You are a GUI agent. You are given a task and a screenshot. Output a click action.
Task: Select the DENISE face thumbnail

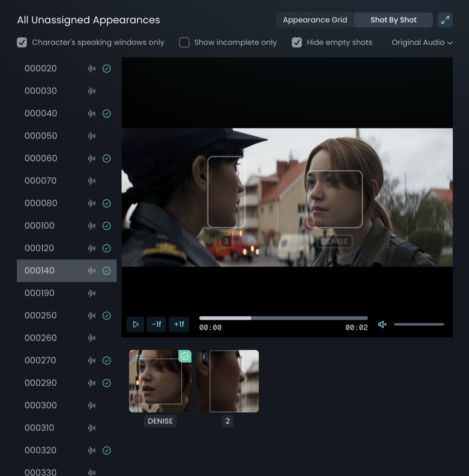click(x=160, y=381)
